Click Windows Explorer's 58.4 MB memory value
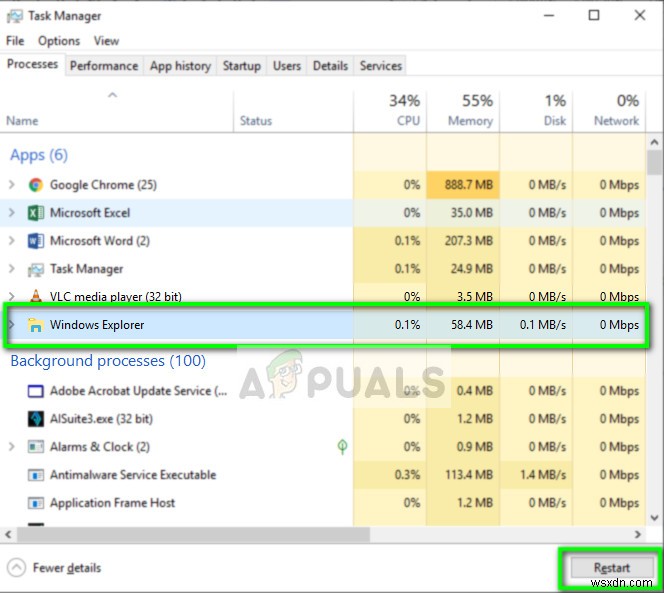Screen dimensions: 664x593 (x=472, y=325)
